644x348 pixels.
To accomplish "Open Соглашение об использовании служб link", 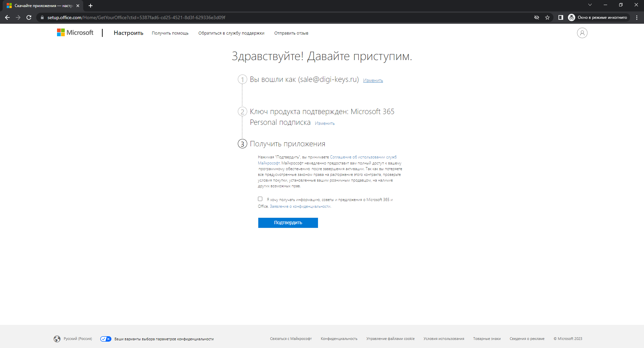I will (x=363, y=157).
